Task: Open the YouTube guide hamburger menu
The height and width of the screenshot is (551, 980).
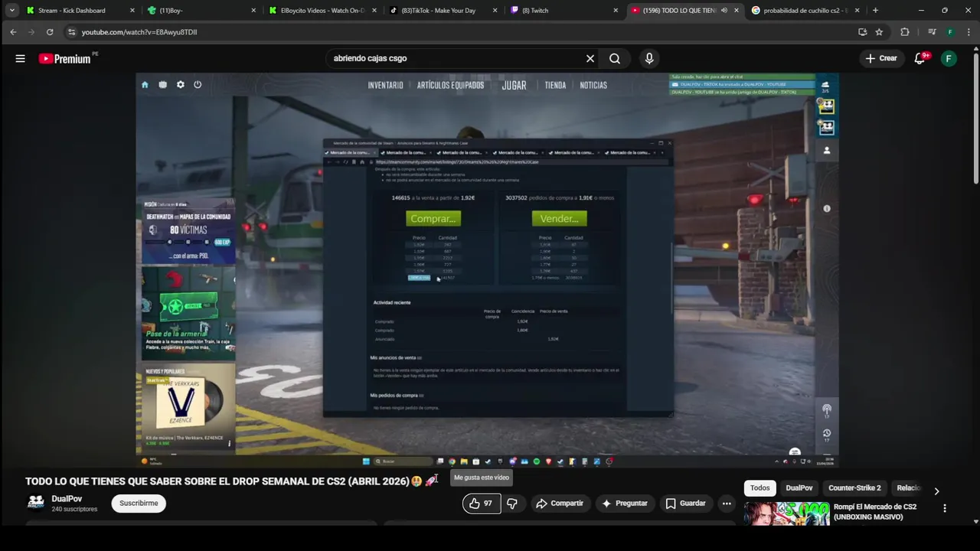Action: [x=20, y=58]
